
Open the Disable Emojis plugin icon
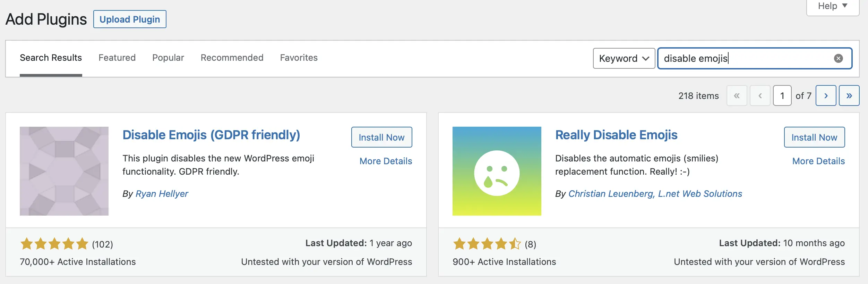(x=64, y=171)
